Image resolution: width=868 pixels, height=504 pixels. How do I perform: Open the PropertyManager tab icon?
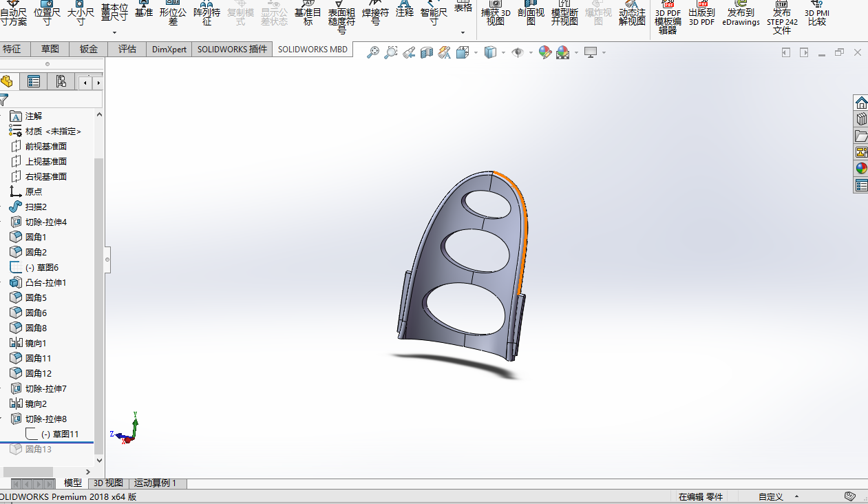33,82
